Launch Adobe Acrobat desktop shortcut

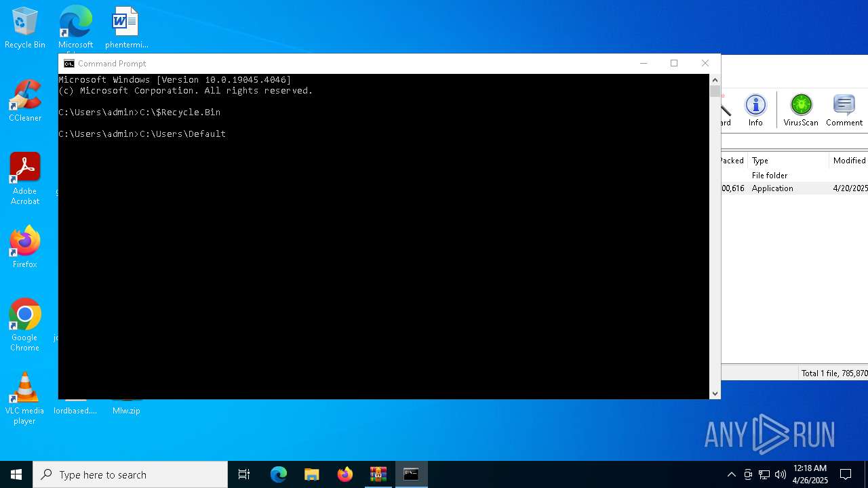click(x=24, y=179)
